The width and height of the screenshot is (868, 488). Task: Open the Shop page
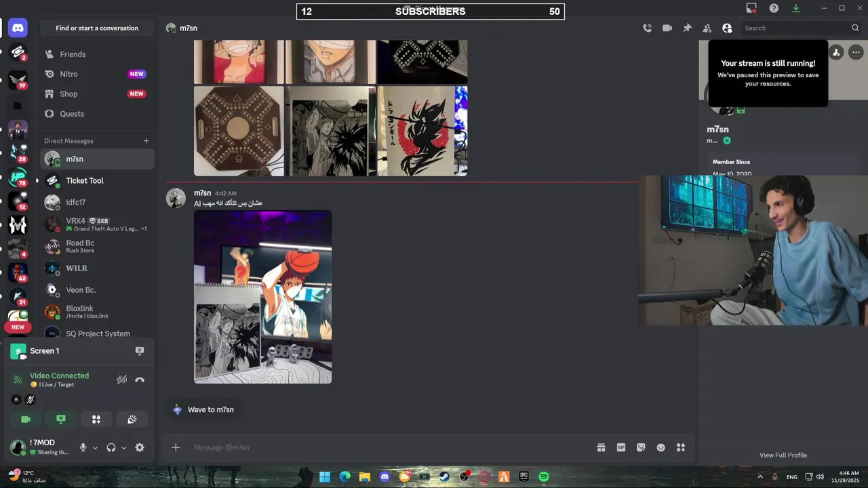point(97,94)
